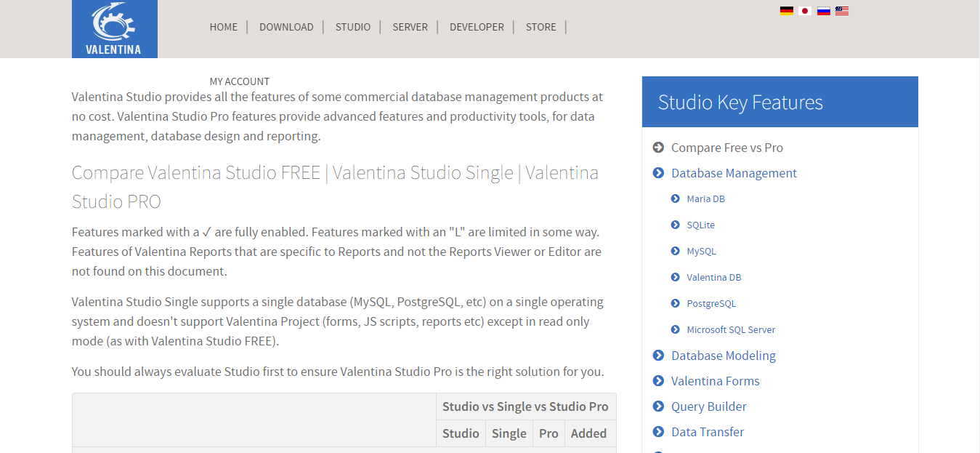Switch to US English flag

[842, 11]
